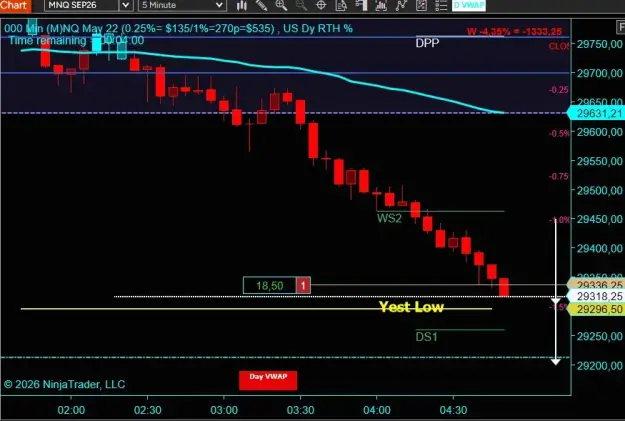Click the 29200,00 price axis label
Image resolution: width=625 pixels, height=421 pixels.
[x=599, y=365]
